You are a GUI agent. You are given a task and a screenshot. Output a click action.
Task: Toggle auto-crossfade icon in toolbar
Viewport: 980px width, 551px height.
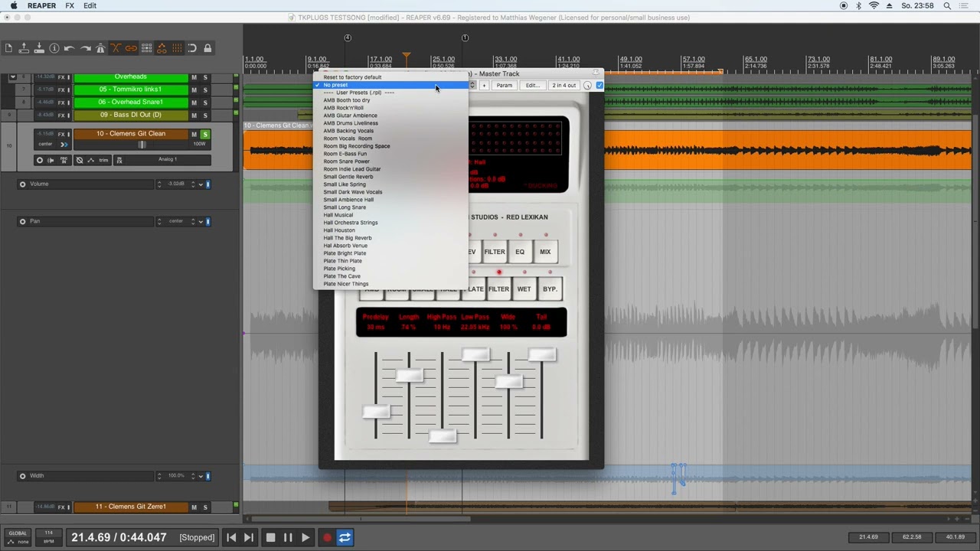coord(116,48)
